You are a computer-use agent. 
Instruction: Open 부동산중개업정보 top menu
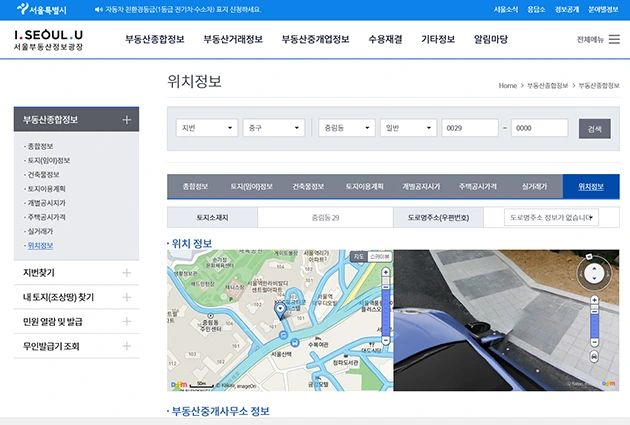point(315,39)
